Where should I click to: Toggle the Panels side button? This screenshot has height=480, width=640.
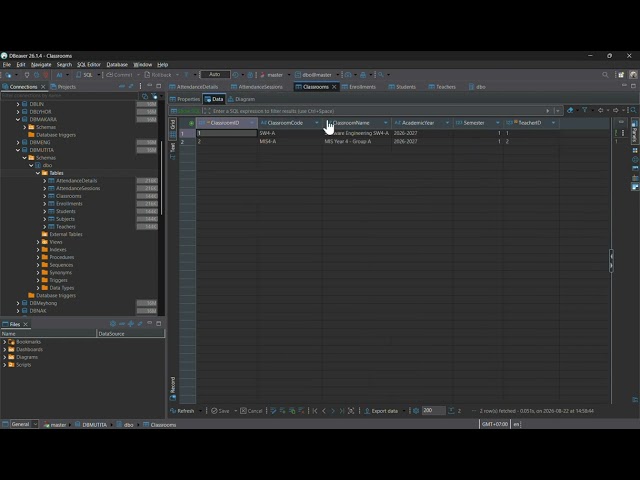click(635, 131)
